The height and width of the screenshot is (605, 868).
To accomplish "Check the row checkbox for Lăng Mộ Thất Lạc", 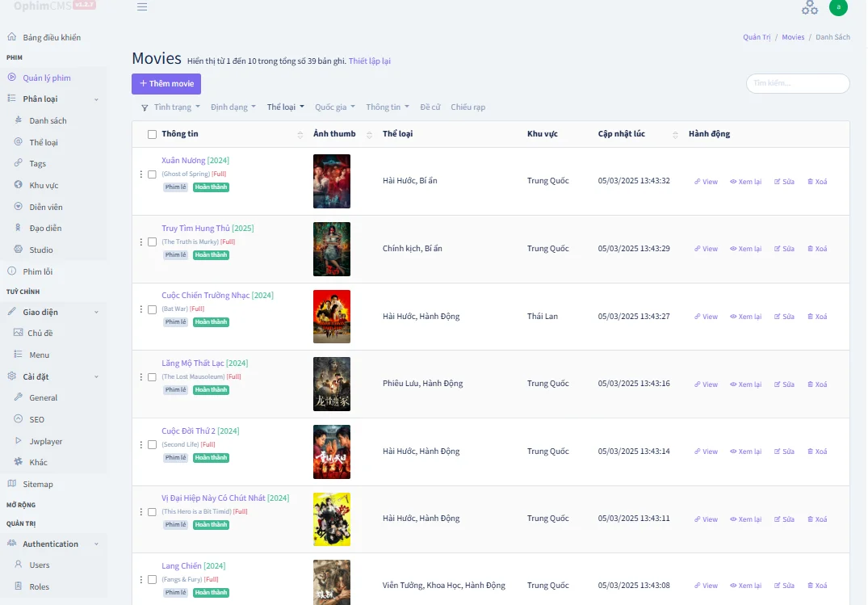I will click(151, 376).
